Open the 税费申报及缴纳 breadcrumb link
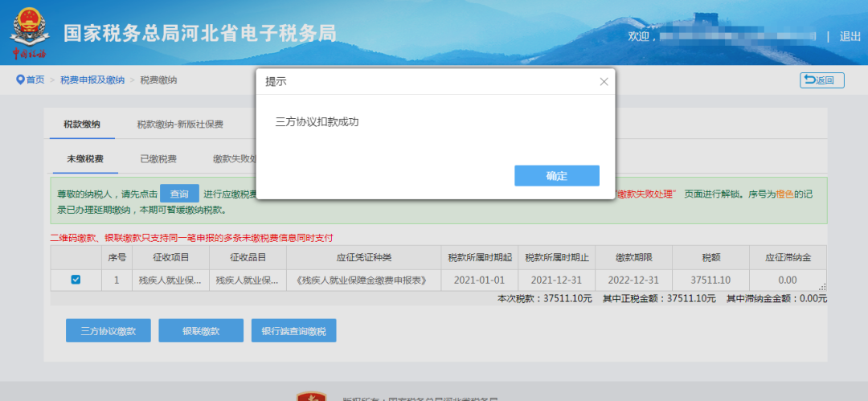 coord(92,80)
